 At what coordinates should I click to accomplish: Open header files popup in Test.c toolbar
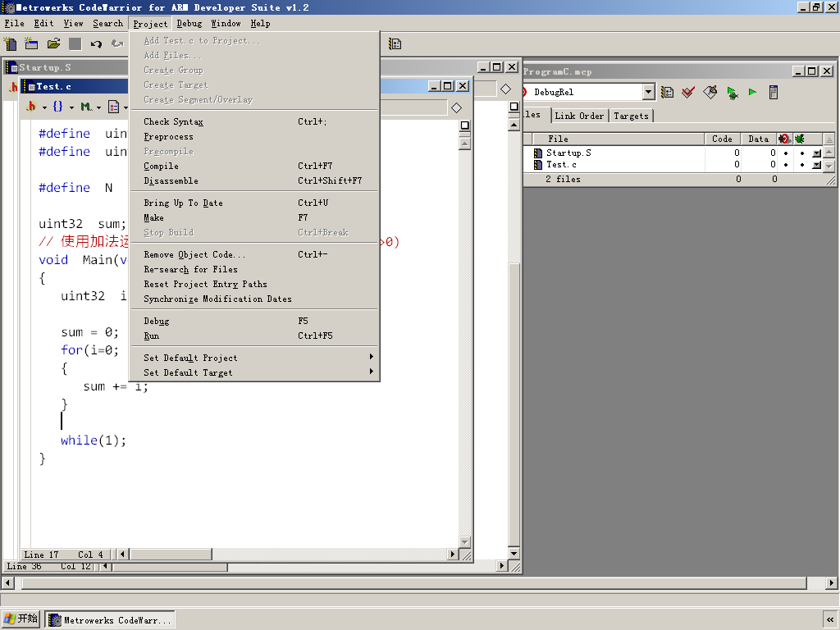(31, 107)
